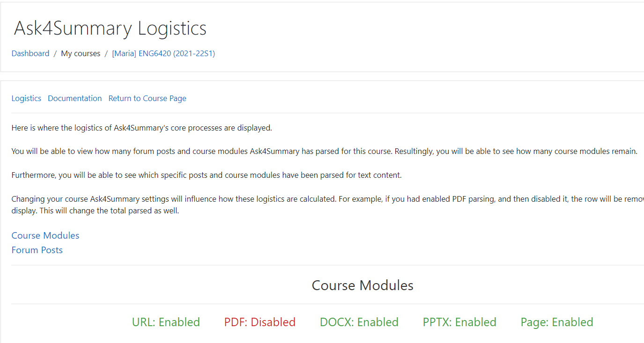Click the URL: Enabled status label
The height and width of the screenshot is (343, 644).
click(166, 322)
